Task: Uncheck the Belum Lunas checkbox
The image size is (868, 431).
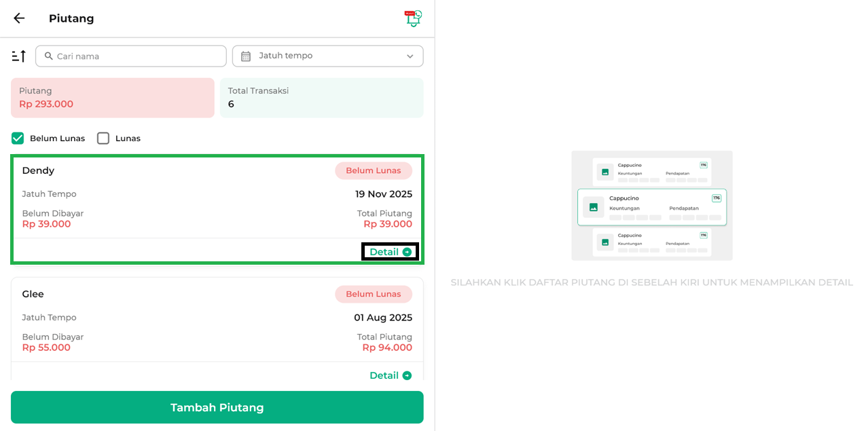Action: tap(18, 138)
